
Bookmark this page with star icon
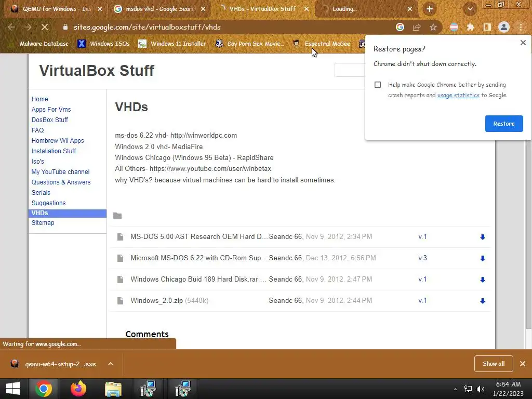click(433, 27)
